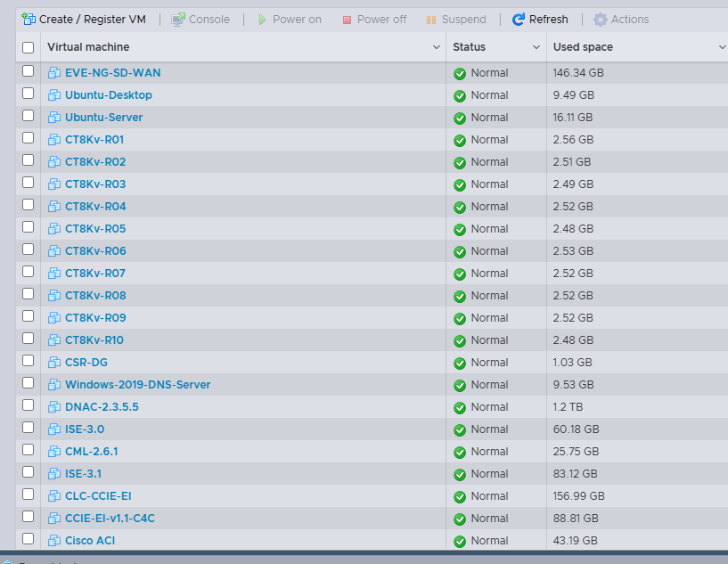Click the Create / Register VM icon
728x564 pixels.
29,19
